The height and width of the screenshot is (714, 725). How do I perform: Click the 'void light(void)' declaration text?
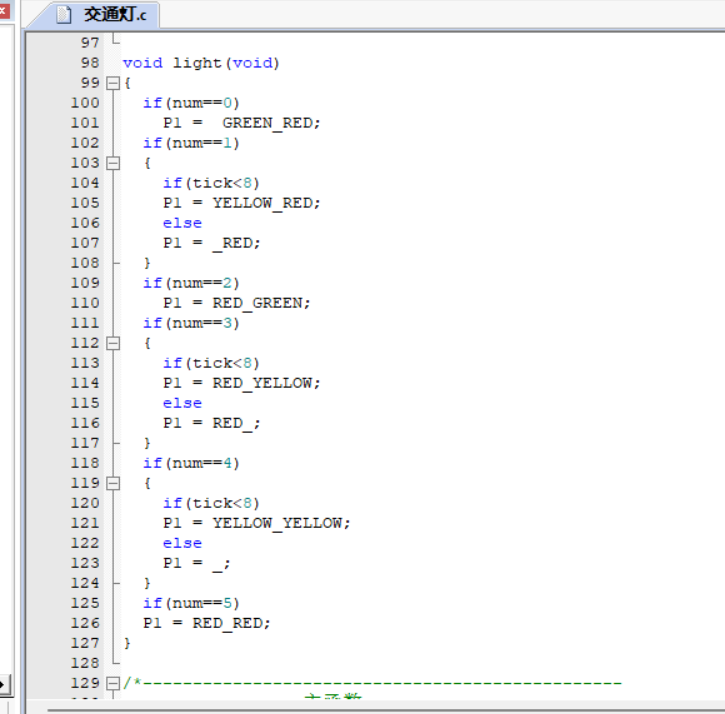click(201, 63)
